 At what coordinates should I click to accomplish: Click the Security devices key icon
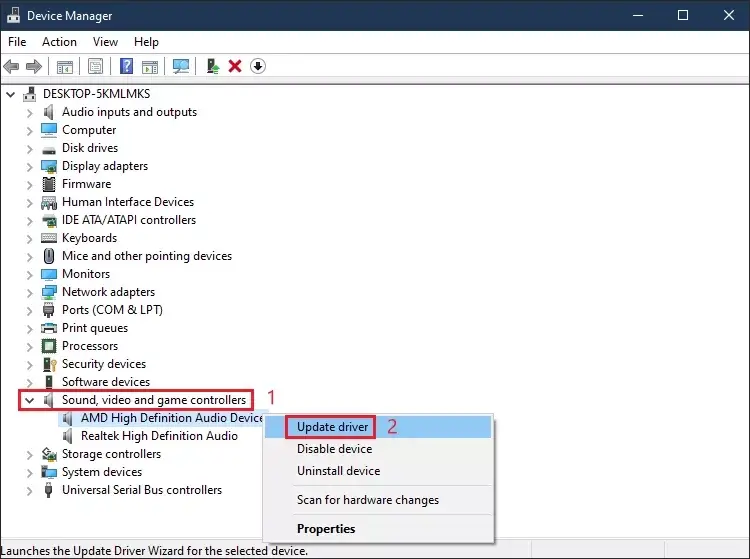click(x=49, y=364)
